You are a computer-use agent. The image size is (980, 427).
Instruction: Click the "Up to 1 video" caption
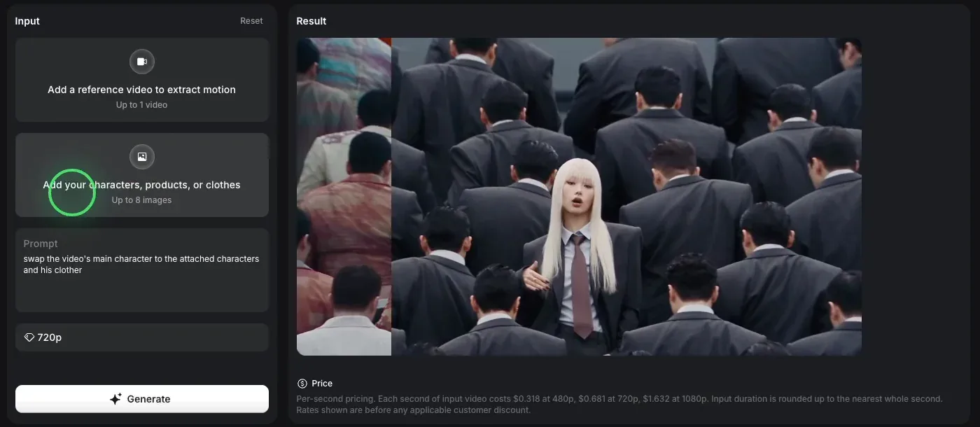pyautogui.click(x=142, y=105)
